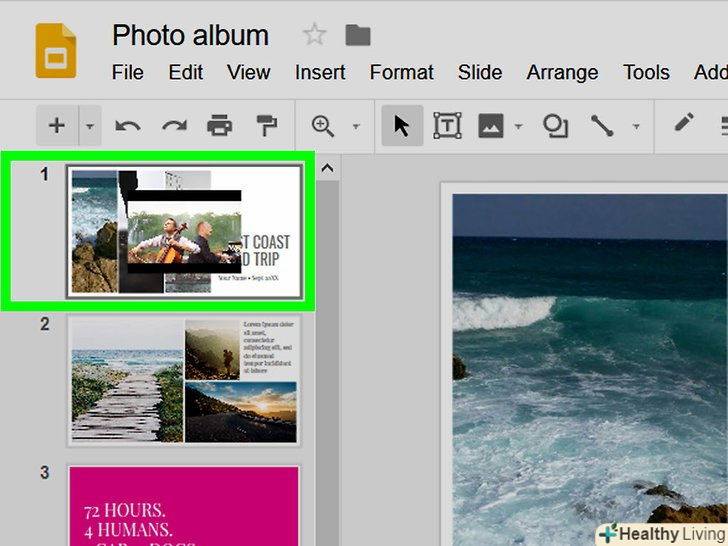Click the Google Slides logo icon
Screen dimensions: 728x546
pyautogui.click(x=56, y=51)
